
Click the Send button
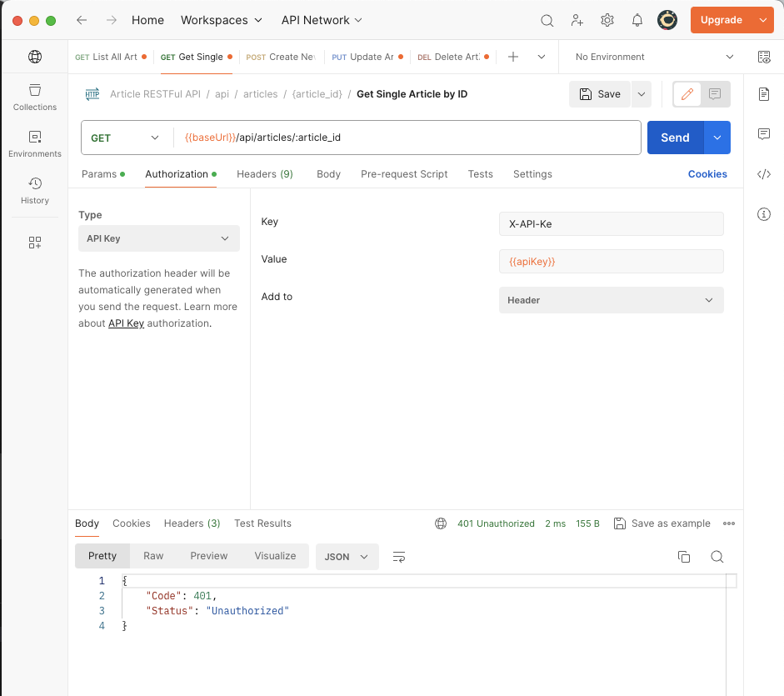[x=675, y=138]
